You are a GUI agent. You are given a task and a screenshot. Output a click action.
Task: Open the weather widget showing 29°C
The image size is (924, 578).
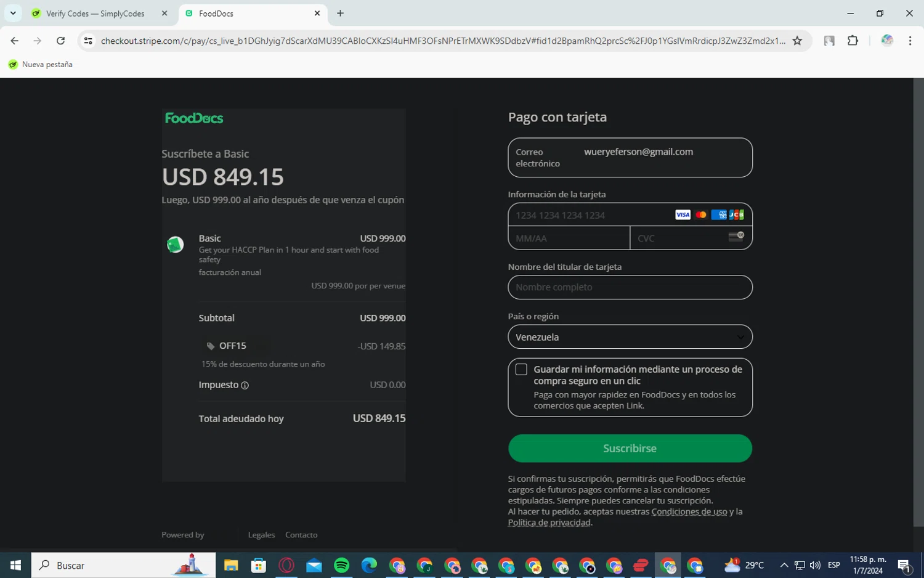(x=744, y=565)
